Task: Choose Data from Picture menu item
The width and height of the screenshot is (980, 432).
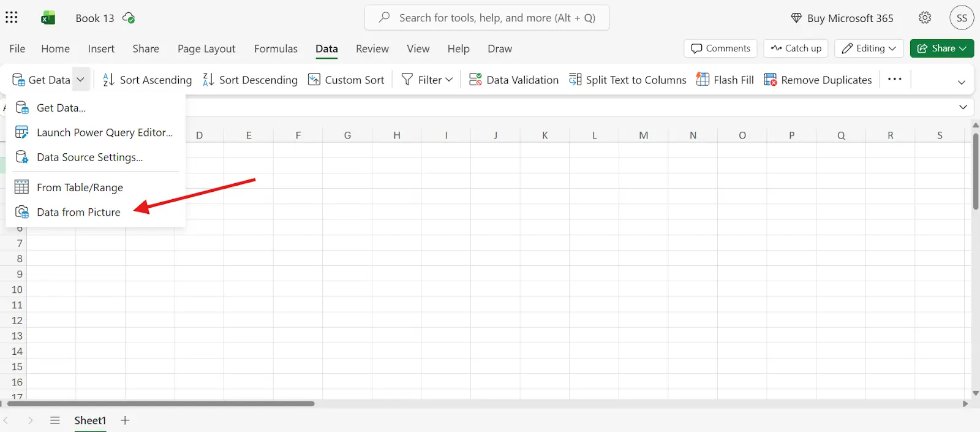Action: 78,212
